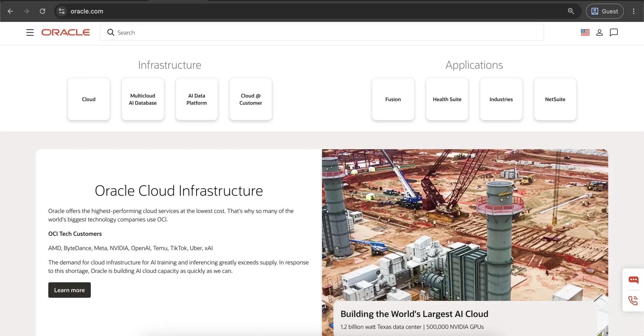644x336 pixels.
Task: Open the Fusion applications card
Action: coord(393,99)
